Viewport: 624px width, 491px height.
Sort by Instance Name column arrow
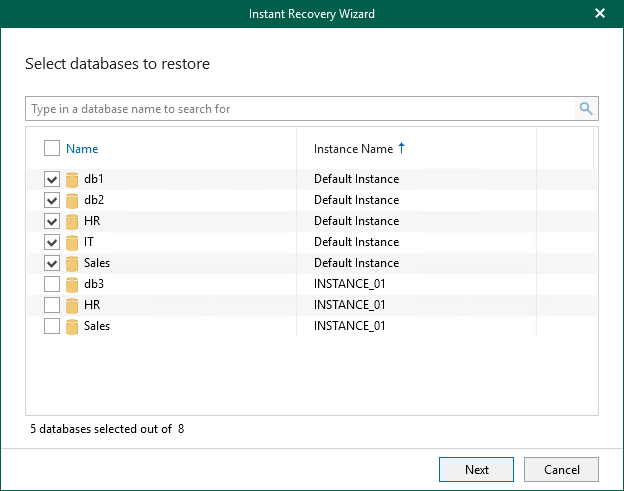click(402, 148)
